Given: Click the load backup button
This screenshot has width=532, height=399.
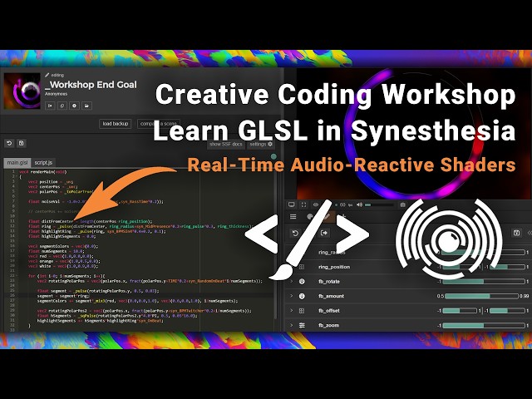Looking at the screenshot, I should (115, 124).
